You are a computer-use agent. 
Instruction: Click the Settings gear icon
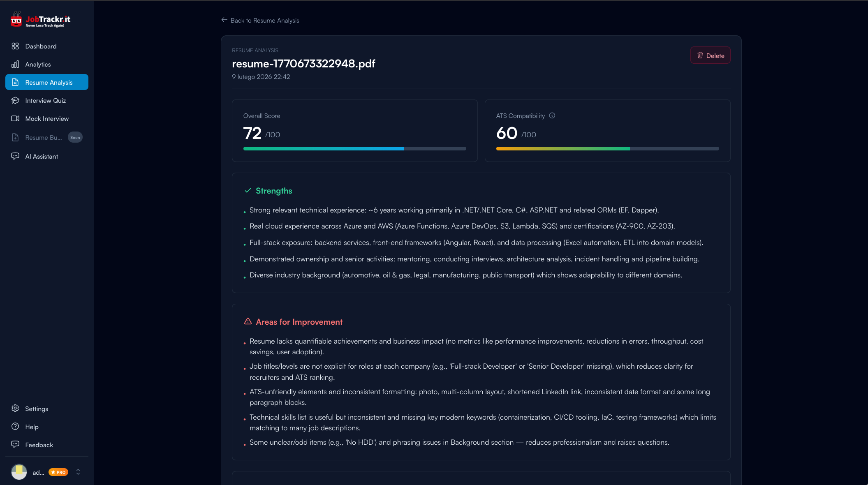point(15,409)
